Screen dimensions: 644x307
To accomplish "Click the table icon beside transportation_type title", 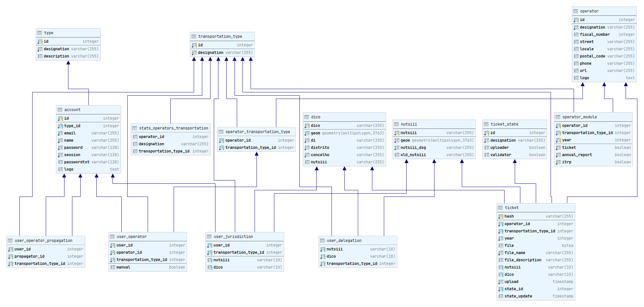I will point(194,36).
